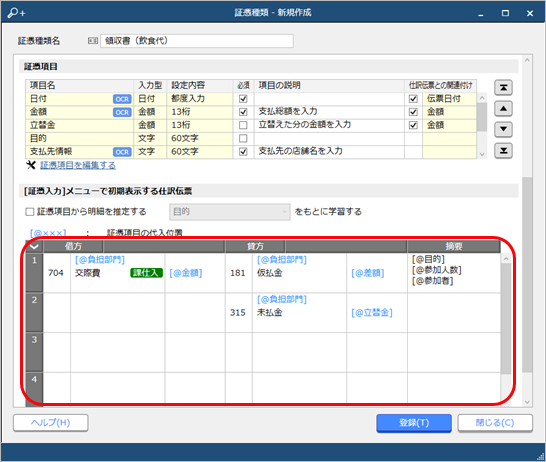Enable 証憑項目から明細を推定する checkbox
The image size is (546, 462).
[x=30, y=212]
